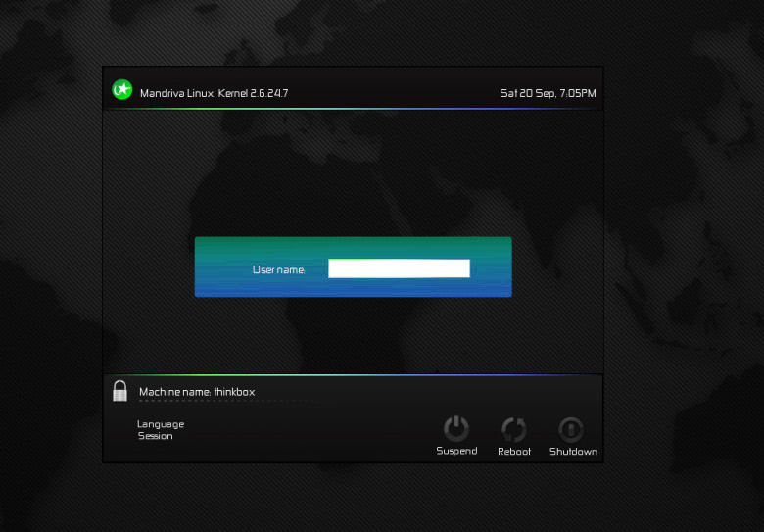
Task: Click the Shutdown icon
Action: coord(571,429)
